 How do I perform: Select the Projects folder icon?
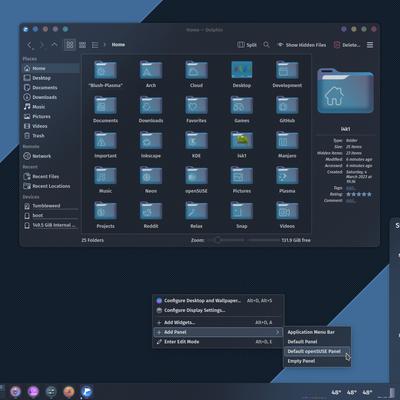(105, 211)
